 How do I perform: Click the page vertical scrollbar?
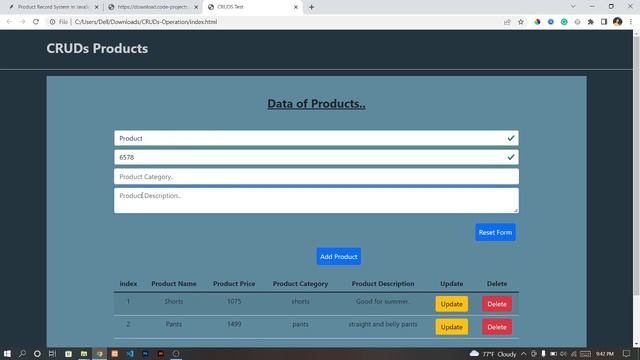point(636,165)
